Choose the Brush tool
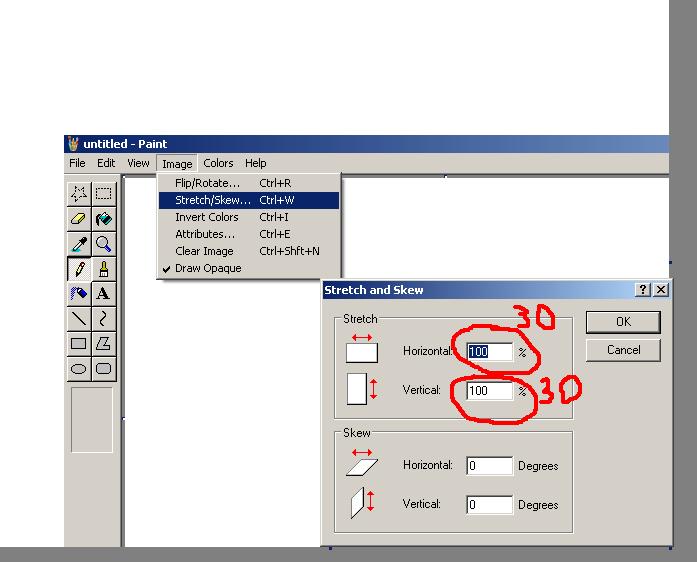Image resolution: width=697 pixels, height=562 pixels. [104, 269]
